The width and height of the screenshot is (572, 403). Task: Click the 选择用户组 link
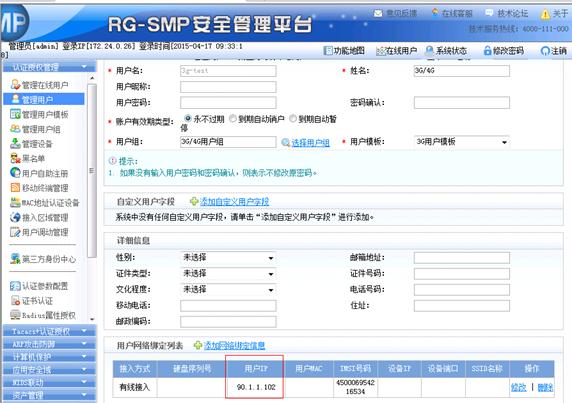click(310, 143)
